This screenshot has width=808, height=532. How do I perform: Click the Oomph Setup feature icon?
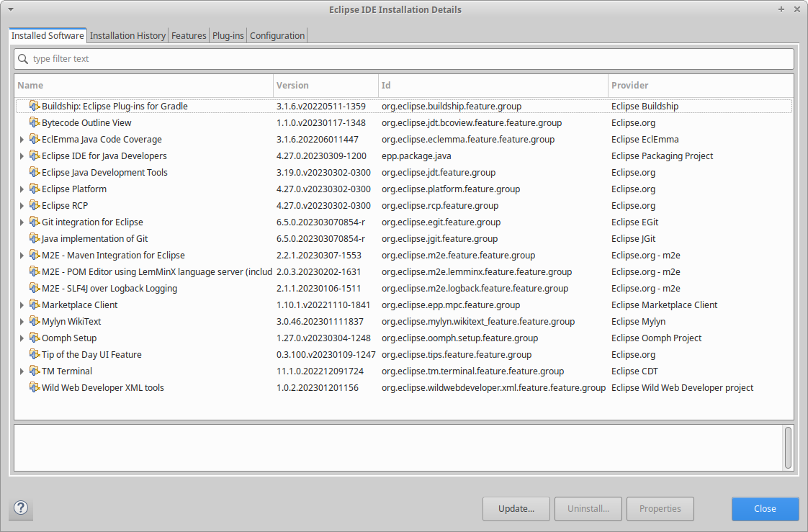35,338
